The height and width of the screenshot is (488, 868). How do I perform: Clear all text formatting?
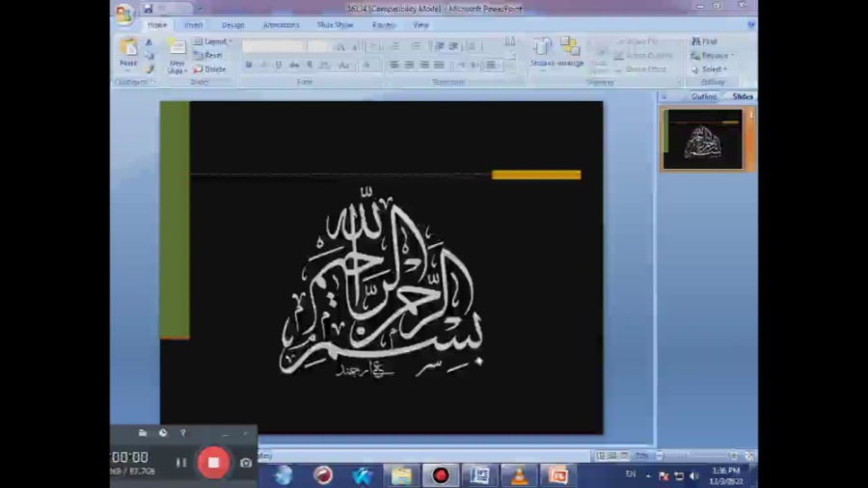[x=372, y=46]
